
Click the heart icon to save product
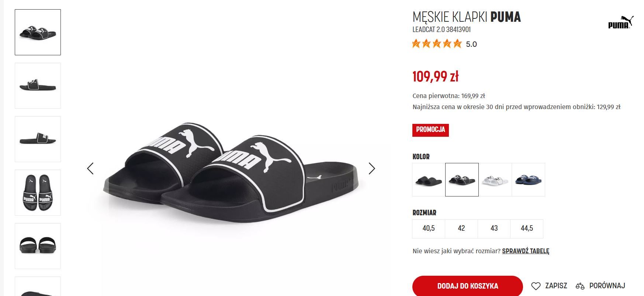click(536, 286)
